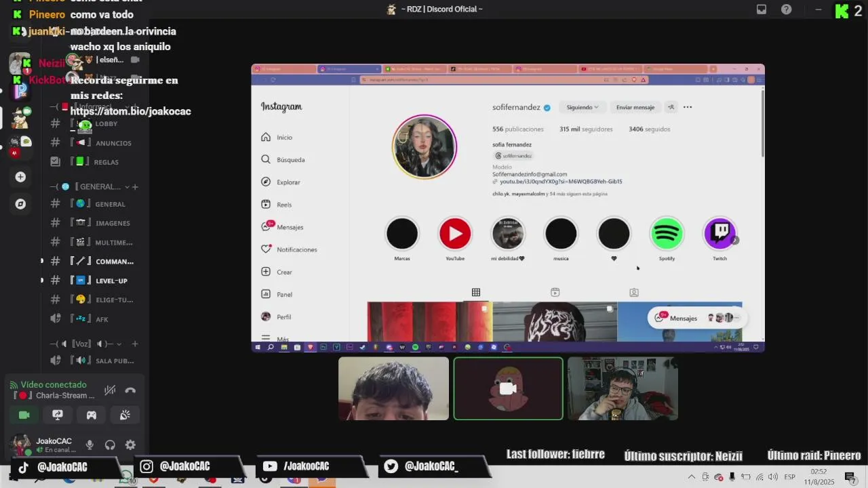Open Instagram Notificaciones
Viewport: 868px width, 488px height.
289,249
